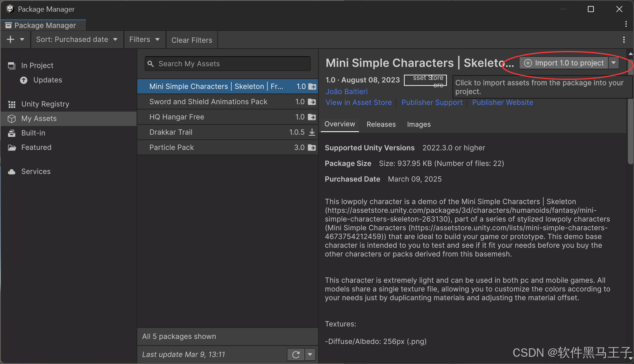
Task: Click the Built-in package icon
Action: [x=12, y=133]
